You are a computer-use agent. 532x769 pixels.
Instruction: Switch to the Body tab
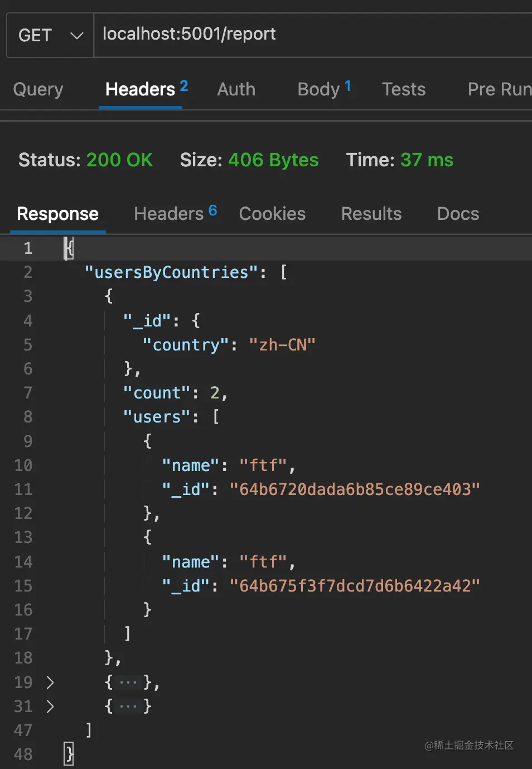coord(319,89)
